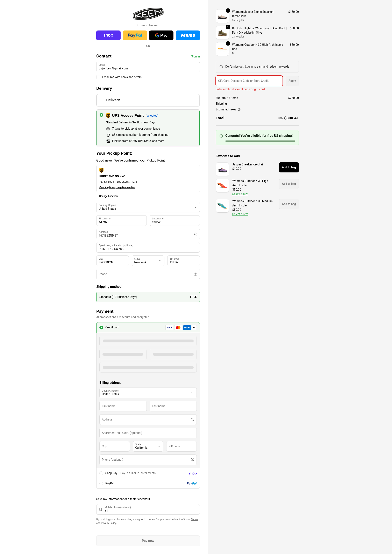Click the +4 more card types badge
This screenshot has height=554, width=392.
(194, 327)
